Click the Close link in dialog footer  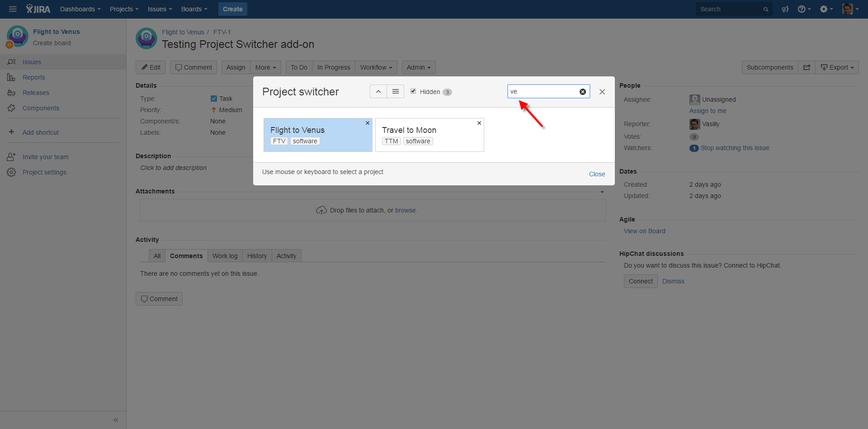click(597, 174)
